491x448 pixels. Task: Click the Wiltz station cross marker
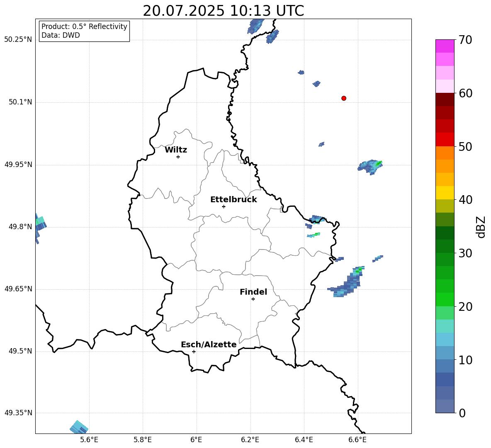pos(178,157)
